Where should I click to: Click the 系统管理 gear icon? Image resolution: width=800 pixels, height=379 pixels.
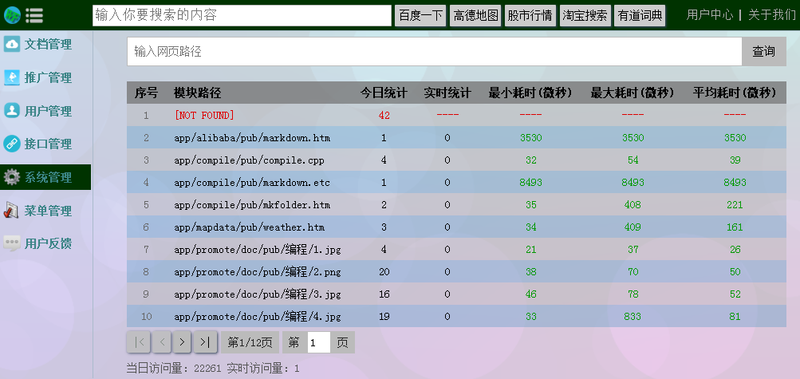point(12,178)
